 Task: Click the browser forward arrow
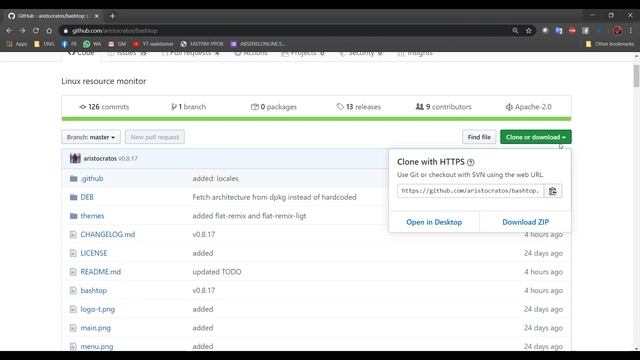[x=22, y=31]
